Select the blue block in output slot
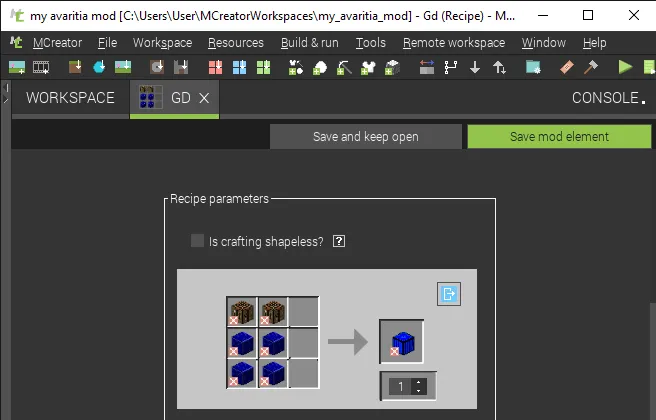Image resolution: width=656 pixels, height=420 pixels. (x=402, y=342)
